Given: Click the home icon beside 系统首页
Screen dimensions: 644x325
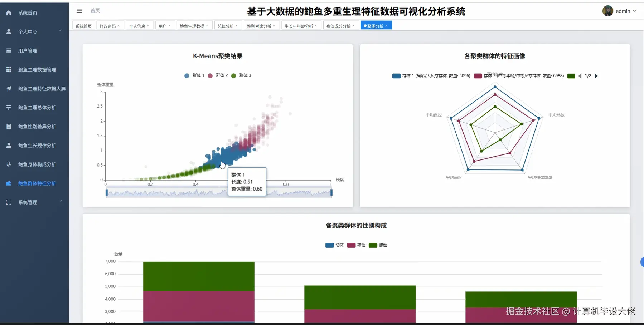Looking at the screenshot, I should pyautogui.click(x=9, y=13).
